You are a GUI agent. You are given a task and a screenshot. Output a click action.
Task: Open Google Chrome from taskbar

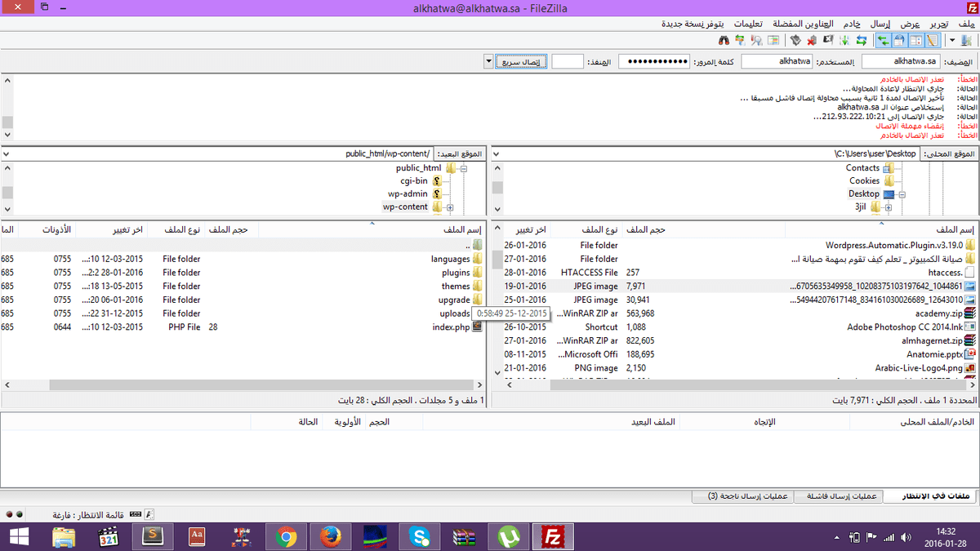pyautogui.click(x=285, y=536)
